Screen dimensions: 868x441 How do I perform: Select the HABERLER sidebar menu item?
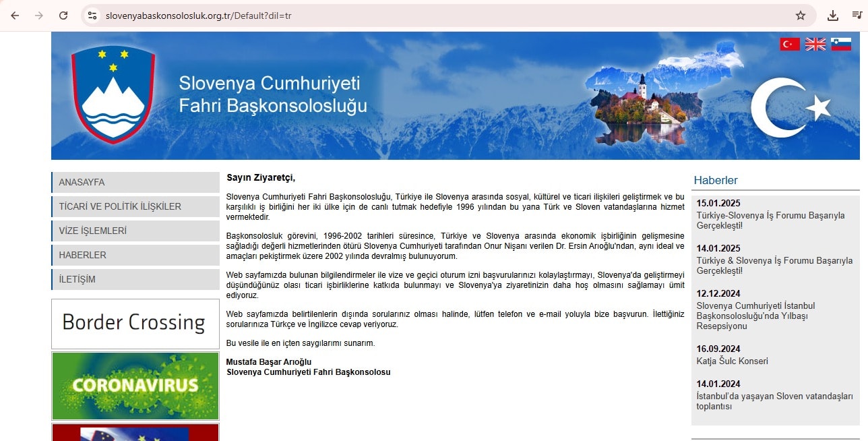pos(135,255)
